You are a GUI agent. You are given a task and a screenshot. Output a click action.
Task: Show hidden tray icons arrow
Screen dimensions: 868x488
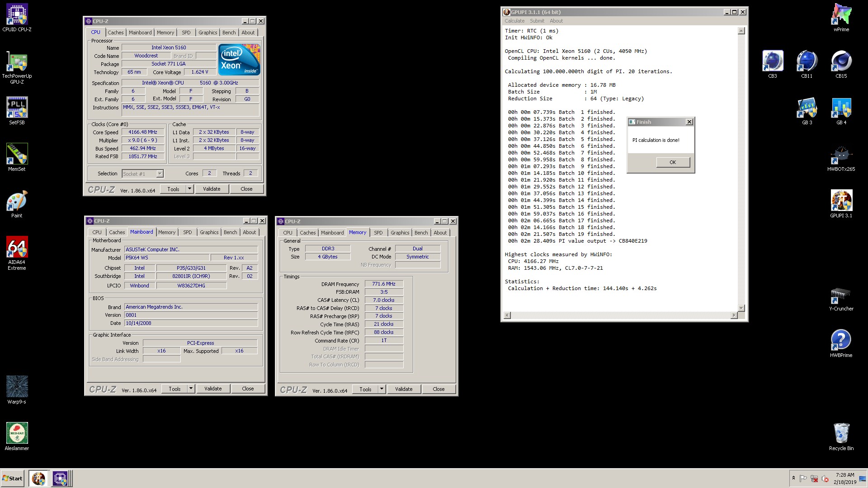tap(793, 478)
